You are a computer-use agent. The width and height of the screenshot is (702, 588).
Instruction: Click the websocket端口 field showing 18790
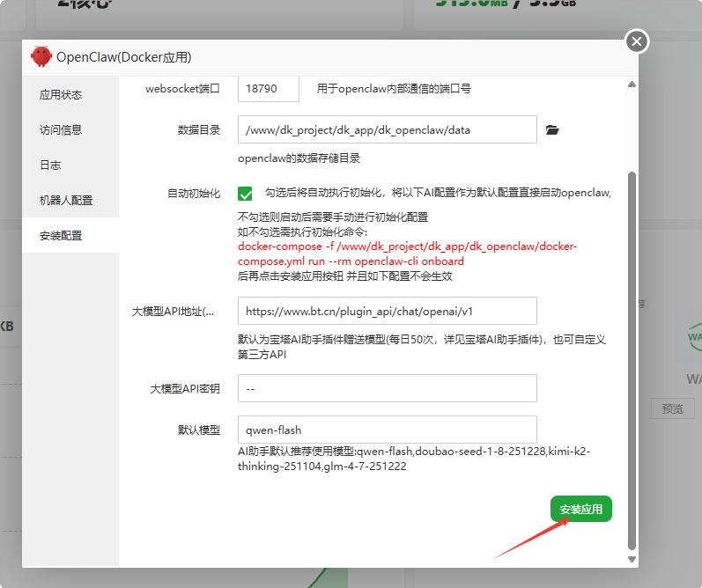point(268,89)
